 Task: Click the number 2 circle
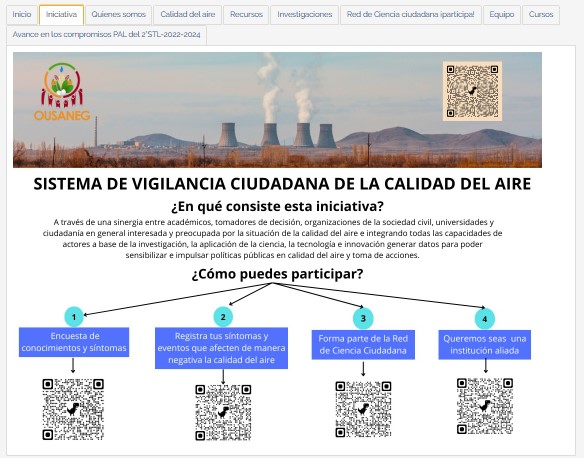pyautogui.click(x=223, y=317)
